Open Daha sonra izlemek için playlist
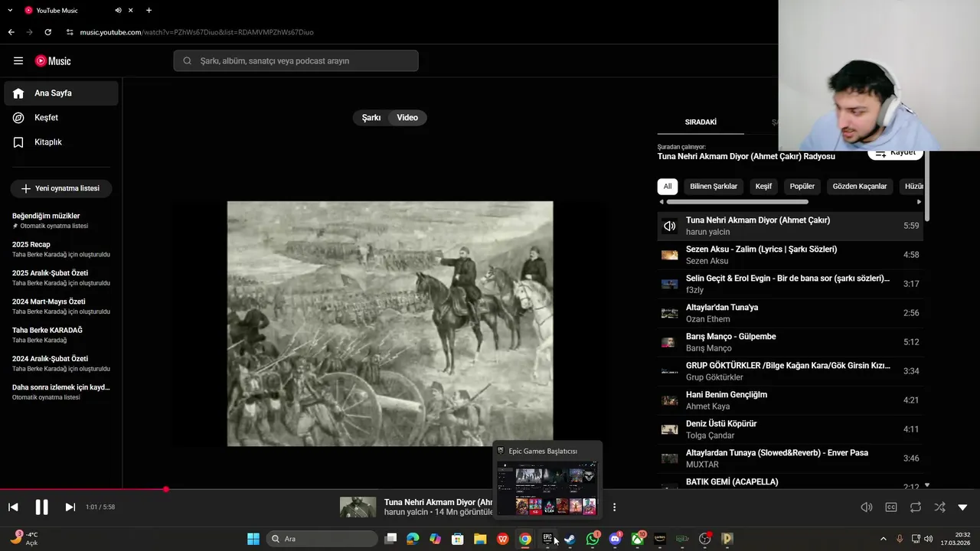Viewport: 980px width, 551px height. pyautogui.click(x=61, y=392)
